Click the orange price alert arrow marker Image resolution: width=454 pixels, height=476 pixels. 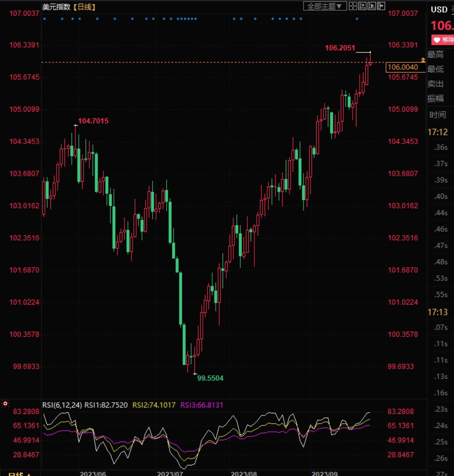click(423, 60)
